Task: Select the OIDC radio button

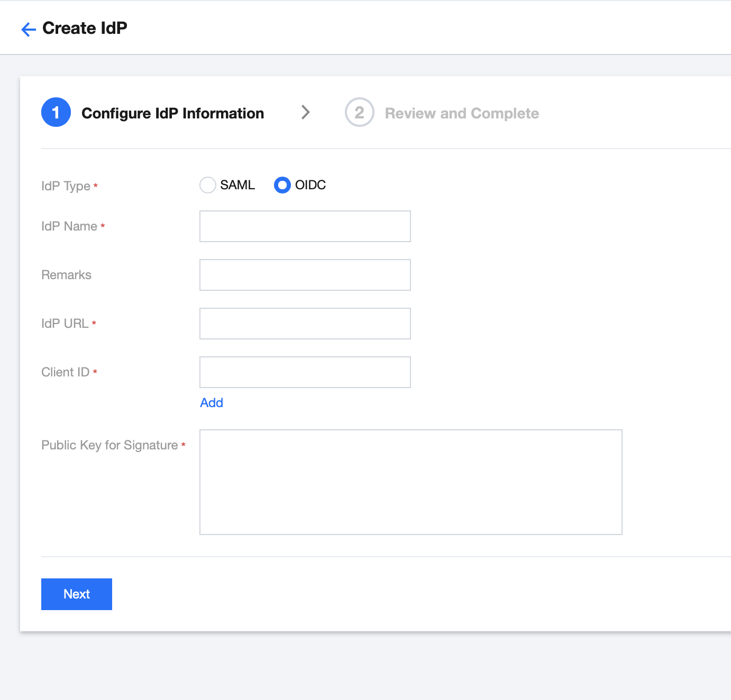Action: 282,185
